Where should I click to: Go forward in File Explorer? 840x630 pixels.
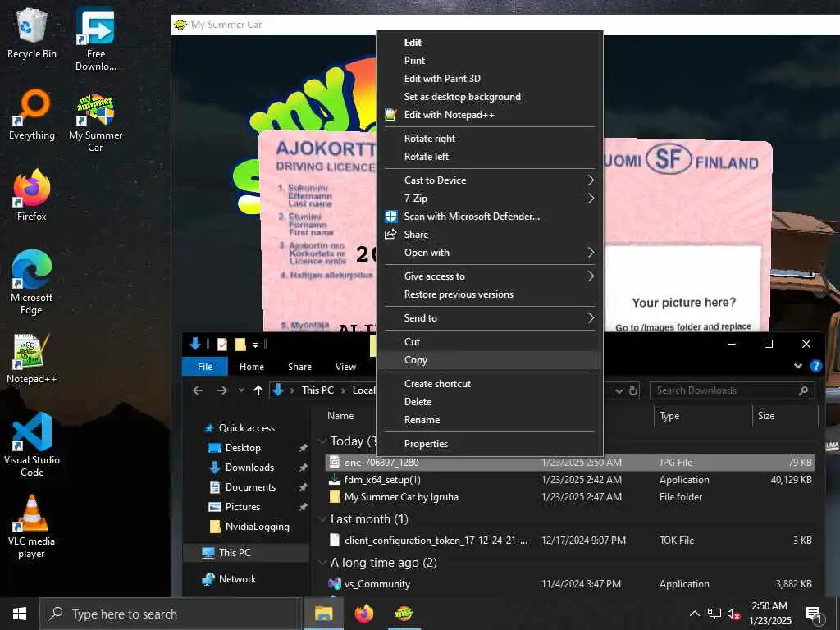point(221,390)
